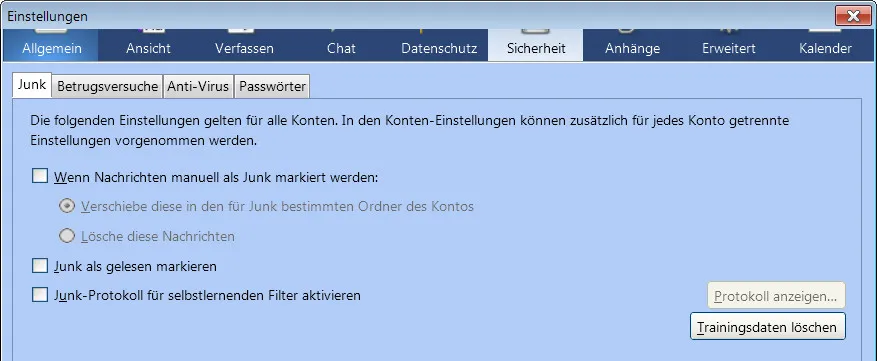Screen dimensions: 877x361
Task: Open the Allgemein settings category
Action: click(x=51, y=45)
